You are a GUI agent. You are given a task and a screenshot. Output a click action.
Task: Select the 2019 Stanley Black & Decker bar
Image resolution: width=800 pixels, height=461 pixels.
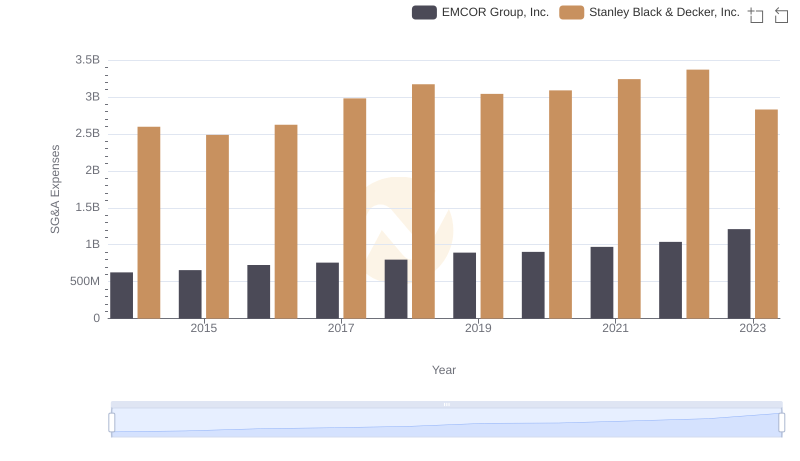click(x=492, y=206)
